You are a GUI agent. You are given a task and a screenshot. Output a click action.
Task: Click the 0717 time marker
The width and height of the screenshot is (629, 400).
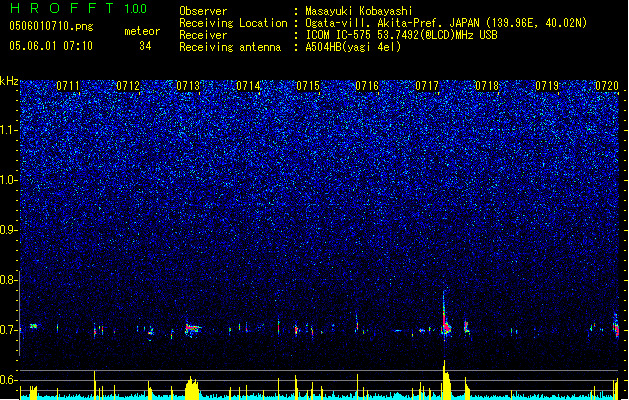[427, 86]
